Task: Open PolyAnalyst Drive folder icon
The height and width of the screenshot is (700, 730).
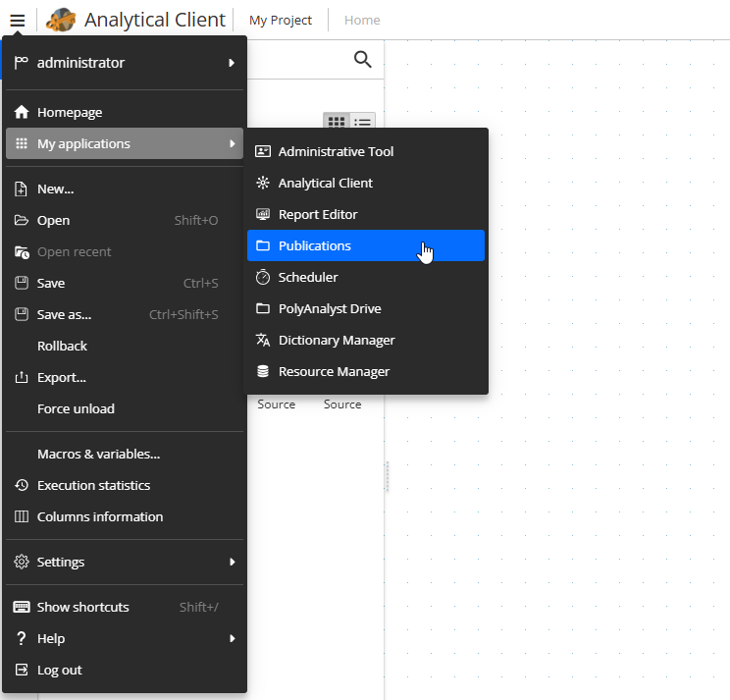Action: point(263,308)
